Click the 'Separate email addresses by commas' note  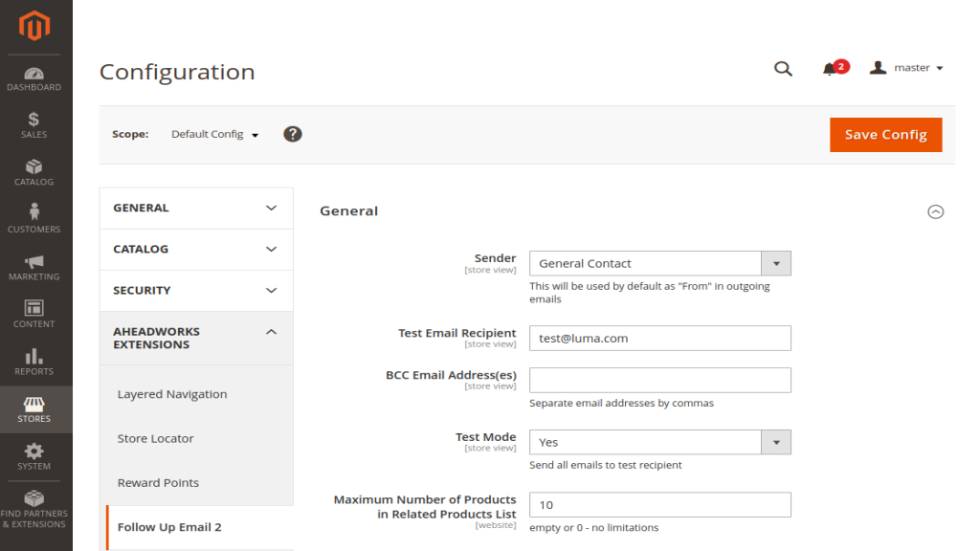[621, 403]
